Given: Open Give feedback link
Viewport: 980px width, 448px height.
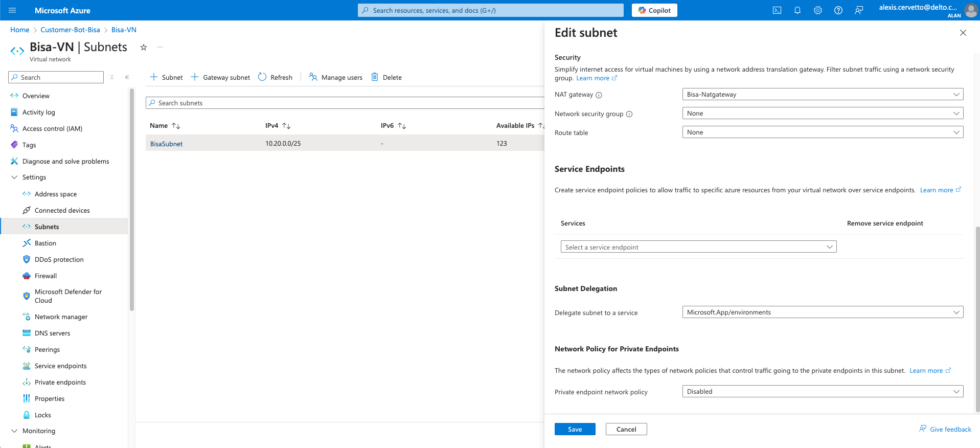Looking at the screenshot, I should click(x=945, y=429).
